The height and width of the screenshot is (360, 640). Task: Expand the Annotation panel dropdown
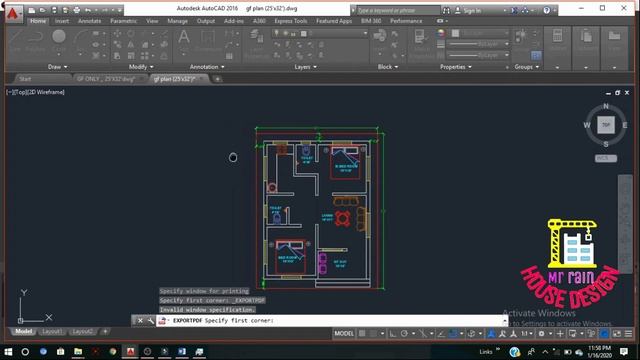[x=207, y=67]
